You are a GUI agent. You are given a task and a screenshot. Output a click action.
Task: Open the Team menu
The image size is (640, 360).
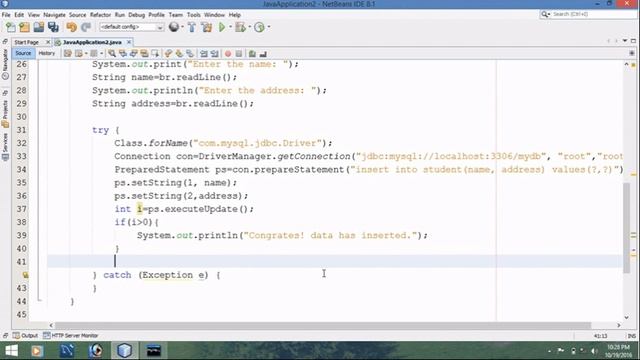pyautogui.click(x=176, y=15)
